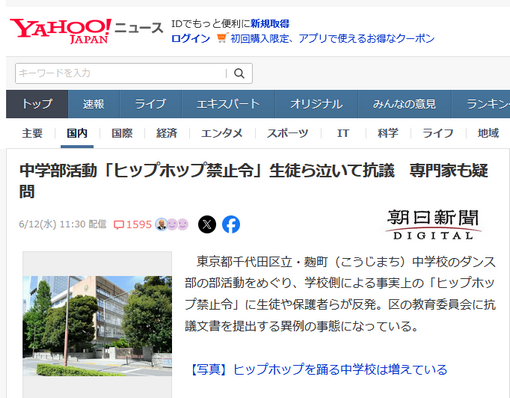
Task: Share article on Facebook icon
Action: click(231, 224)
